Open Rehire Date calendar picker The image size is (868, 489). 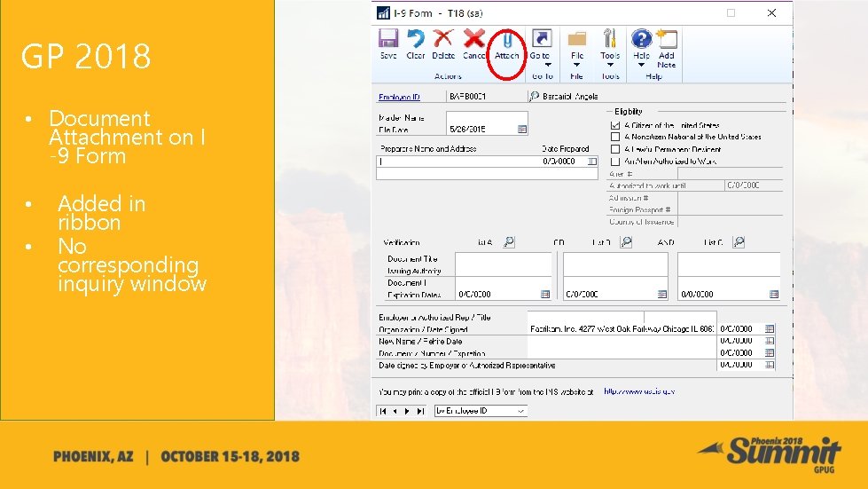(x=770, y=341)
